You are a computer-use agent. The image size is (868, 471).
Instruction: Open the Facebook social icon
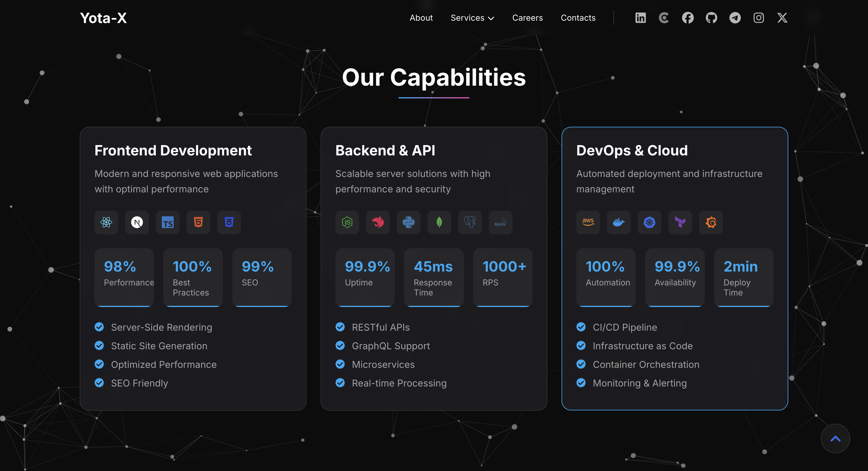click(x=688, y=18)
